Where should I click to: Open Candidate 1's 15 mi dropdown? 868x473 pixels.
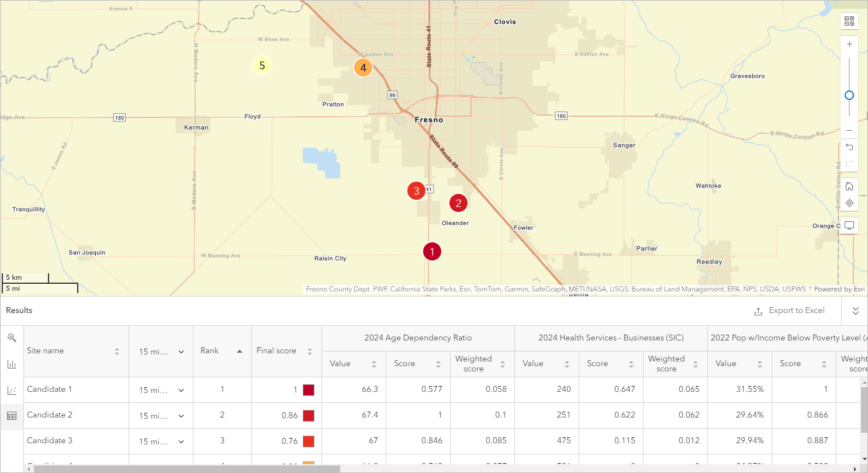[182, 389]
